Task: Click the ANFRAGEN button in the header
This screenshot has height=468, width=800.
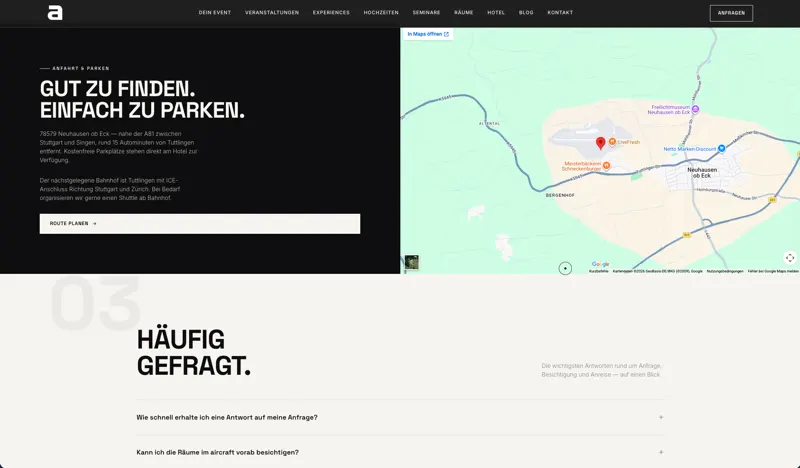Action: [731, 13]
